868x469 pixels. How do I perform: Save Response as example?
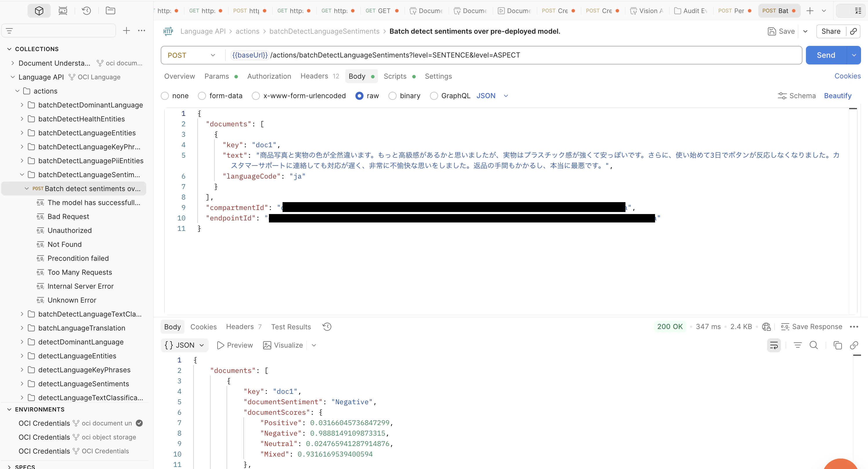(811, 327)
